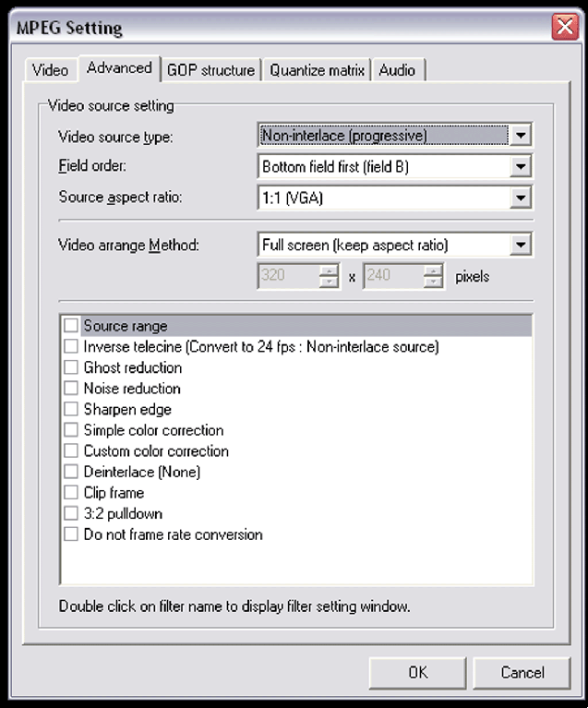This screenshot has height=708, width=588.
Task: Click the Video arrange Method label
Action: click(128, 246)
